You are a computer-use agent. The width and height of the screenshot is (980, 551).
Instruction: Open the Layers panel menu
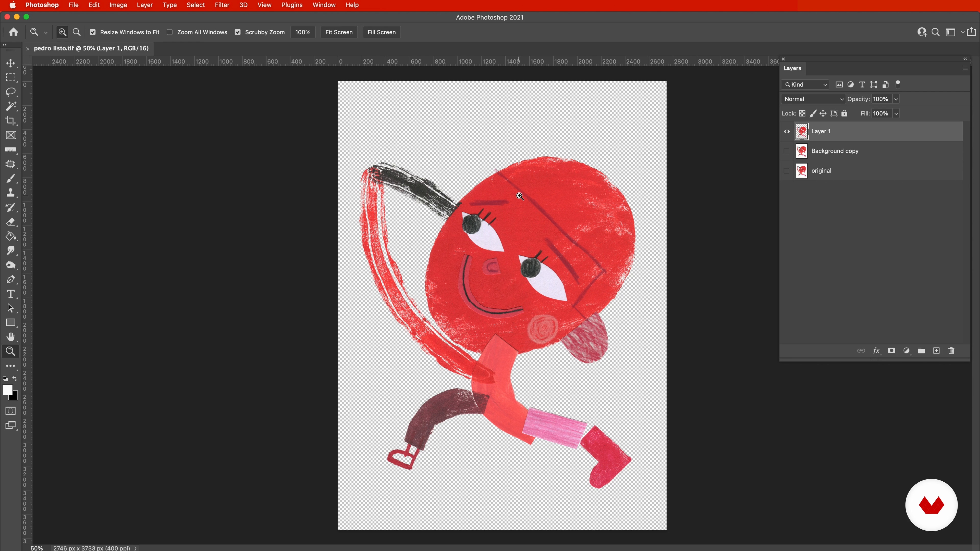[965, 68]
